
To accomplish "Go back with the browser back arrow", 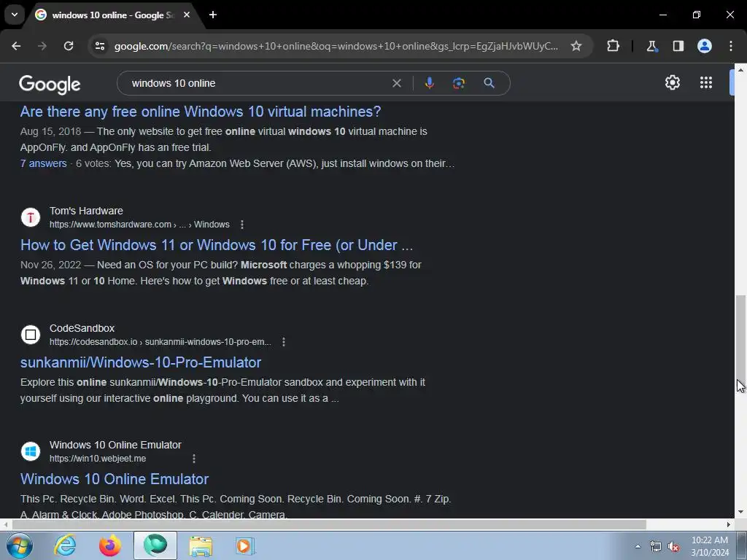I will (16, 46).
